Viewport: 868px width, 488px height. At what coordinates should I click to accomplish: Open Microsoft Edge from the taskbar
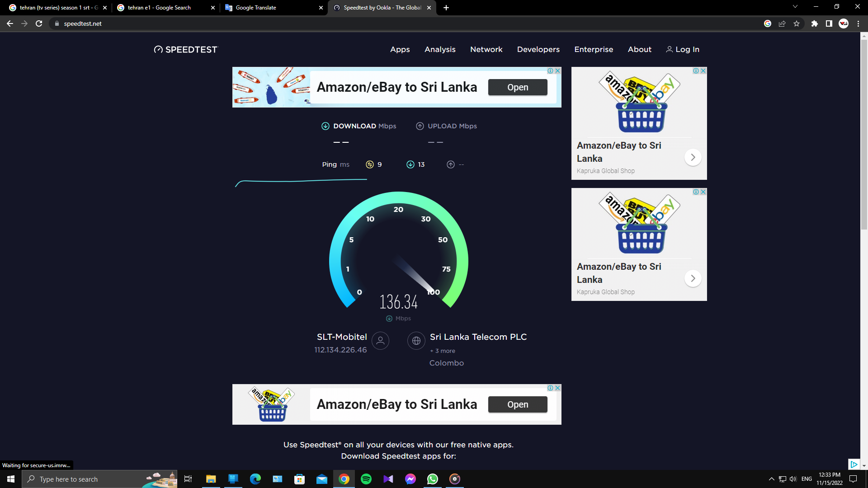[x=255, y=479]
